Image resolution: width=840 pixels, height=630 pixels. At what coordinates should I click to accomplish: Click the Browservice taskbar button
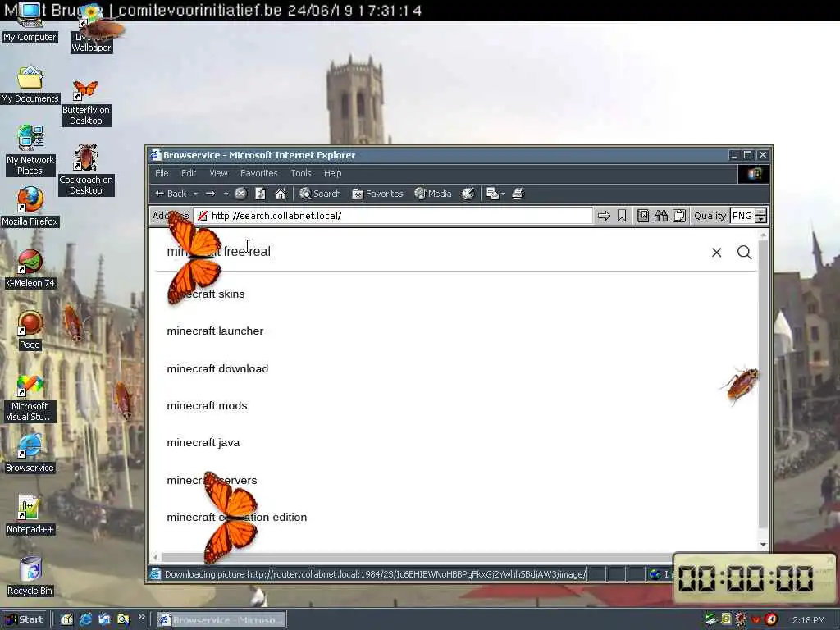point(221,620)
